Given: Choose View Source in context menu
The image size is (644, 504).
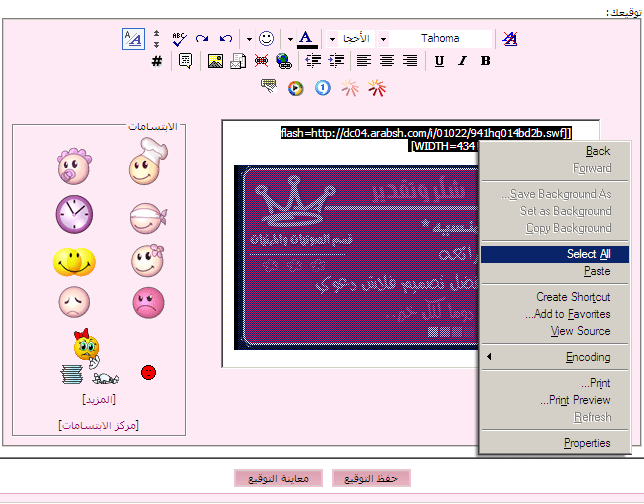Looking at the screenshot, I should [x=580, y=331].
